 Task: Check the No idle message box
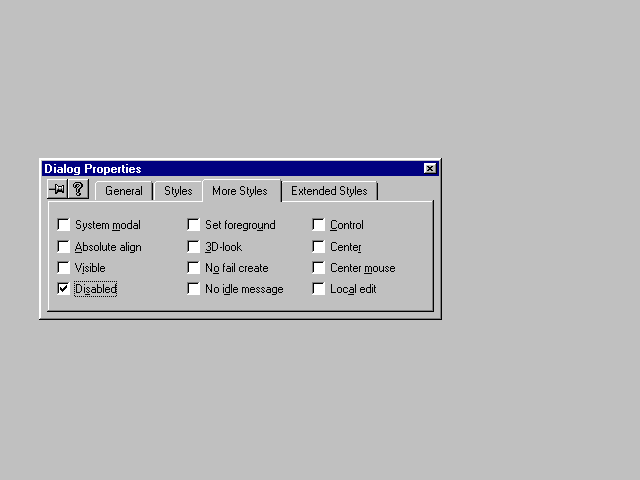pyautogui.click(x=194, y=289)
